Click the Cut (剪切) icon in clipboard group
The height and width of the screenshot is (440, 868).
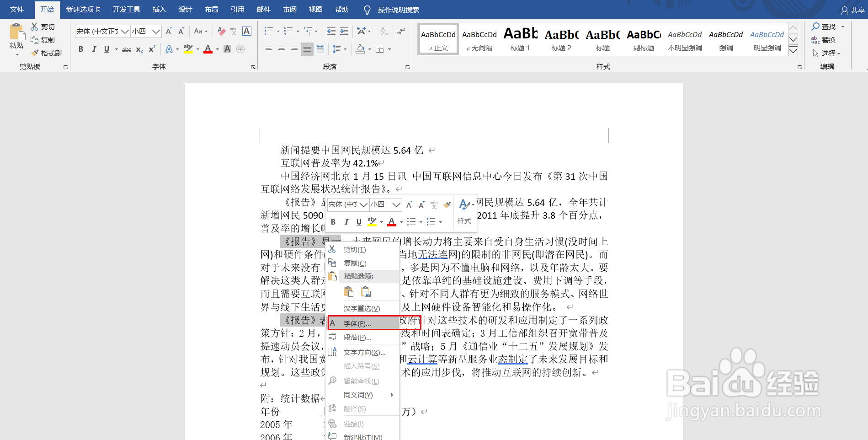click(x=34, y=26)
